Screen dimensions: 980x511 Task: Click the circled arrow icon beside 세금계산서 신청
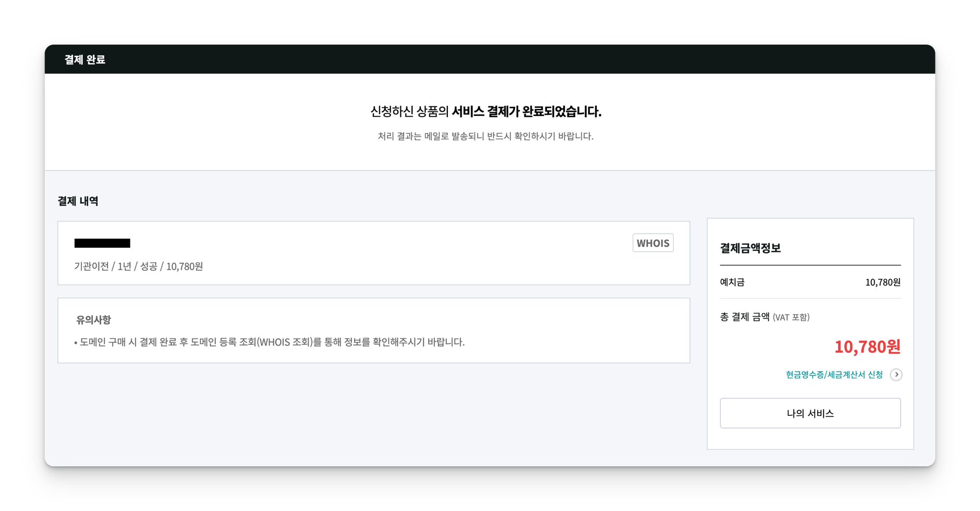coord(896,375)
